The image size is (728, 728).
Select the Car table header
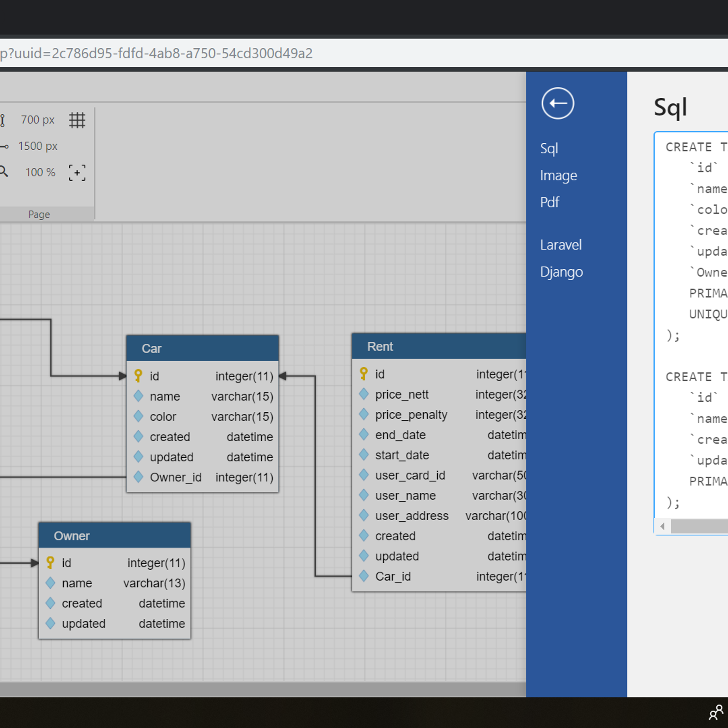(x=202, y=348)
